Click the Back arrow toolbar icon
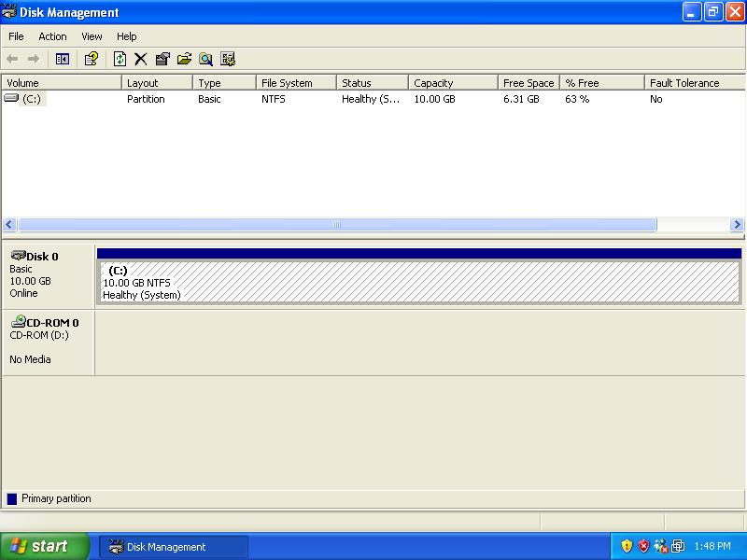 (x=12, y=59)
